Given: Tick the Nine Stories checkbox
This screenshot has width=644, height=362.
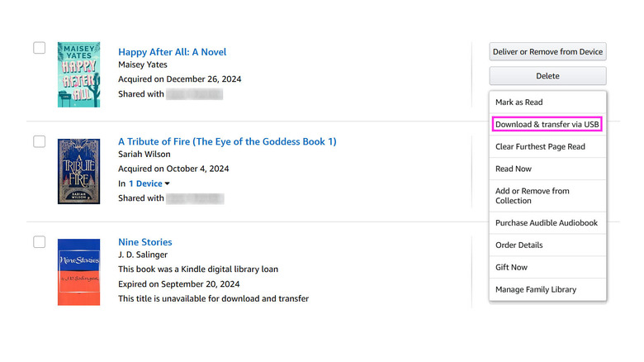Looking at the screenshot, I should pyautogui.click(x=39, y=242).
